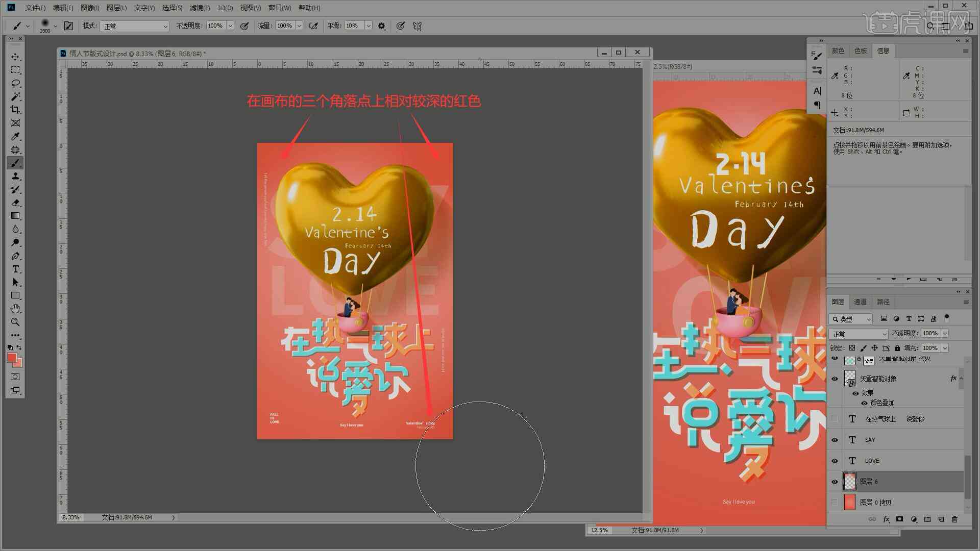980x551 pixels.
Task: Switch to the 色板 tab
Action: [x=861, y=51]
